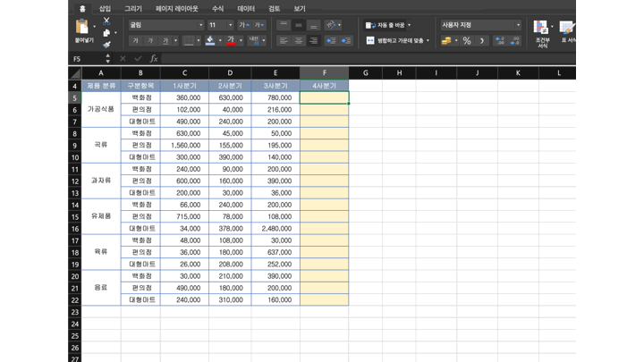Open the merge and center dropdown arrow
Image resolution: width=644 pixels, height=362 pixels.
coord(428,40)
